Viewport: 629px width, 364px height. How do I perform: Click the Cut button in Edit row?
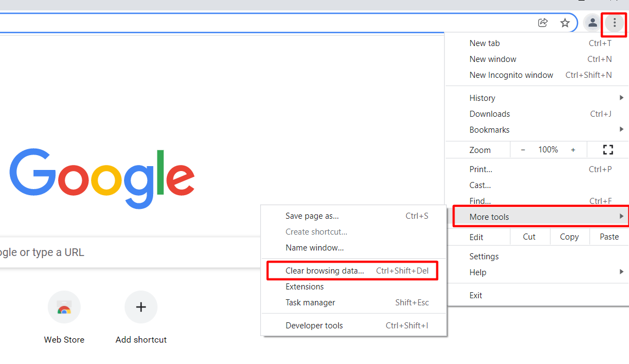coord(530,237)
